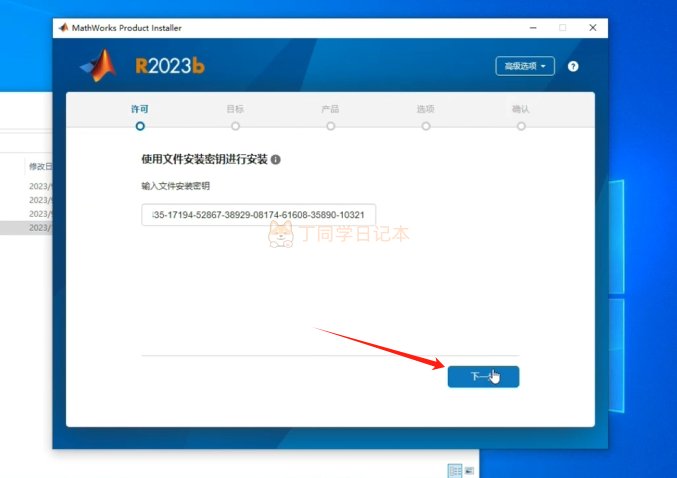Select the 确认 step tab
This screenshot has width=677, height=478.
pyautogui.click(x=521, y=109)
